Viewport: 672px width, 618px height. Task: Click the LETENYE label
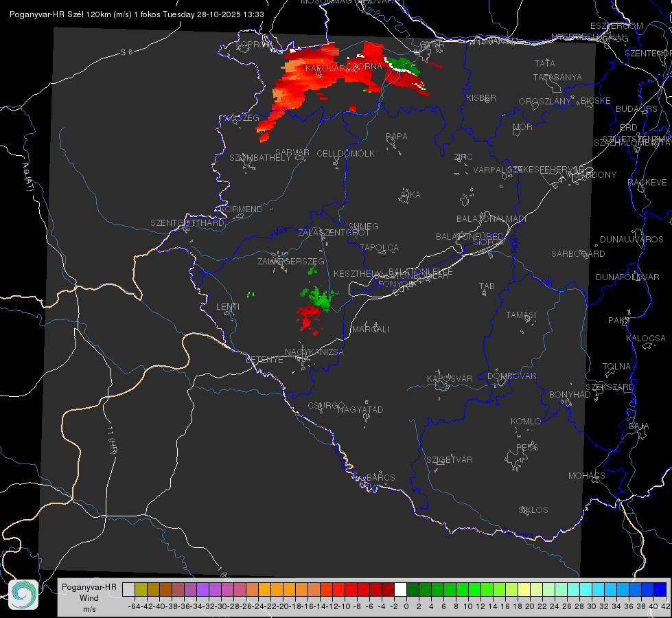point(264,360)
